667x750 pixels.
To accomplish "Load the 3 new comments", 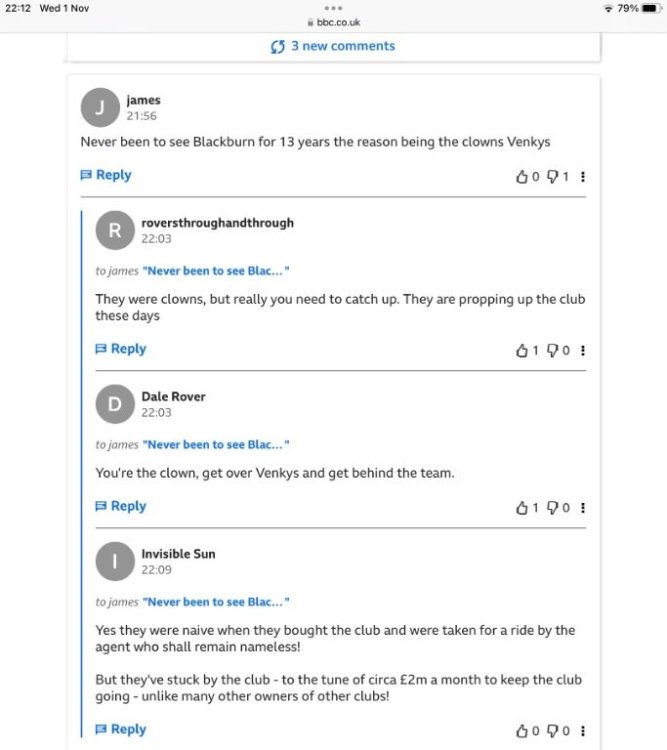I will point(333,46).
